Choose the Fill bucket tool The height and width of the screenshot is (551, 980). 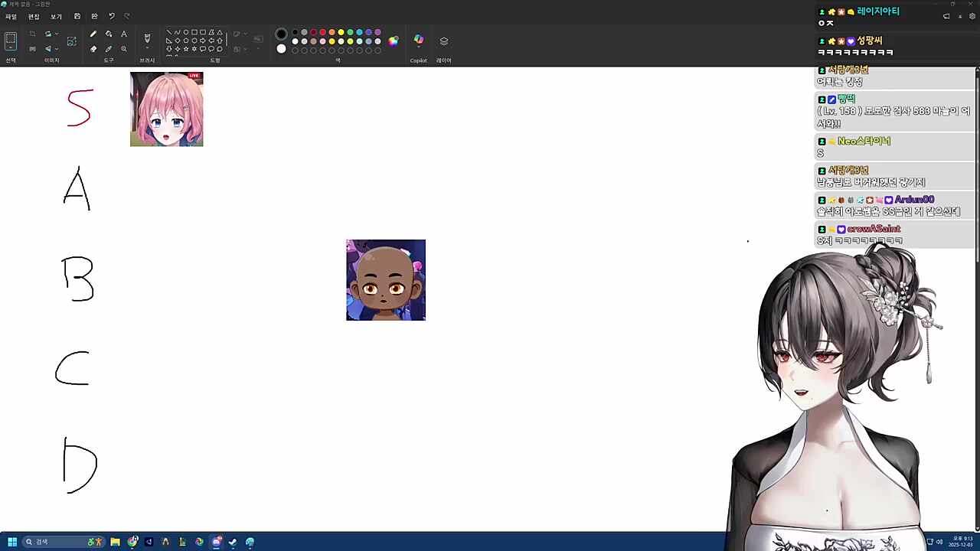point(109,34)
